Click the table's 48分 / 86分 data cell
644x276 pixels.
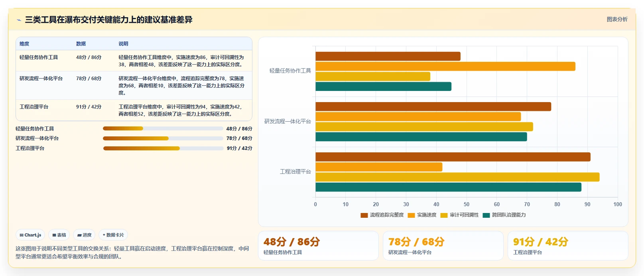click(89, 57)
